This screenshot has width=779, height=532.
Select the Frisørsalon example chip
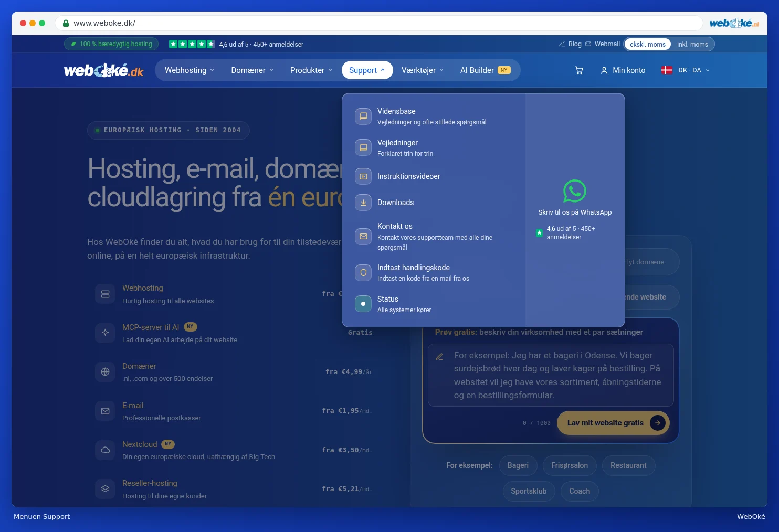point(570,465)
